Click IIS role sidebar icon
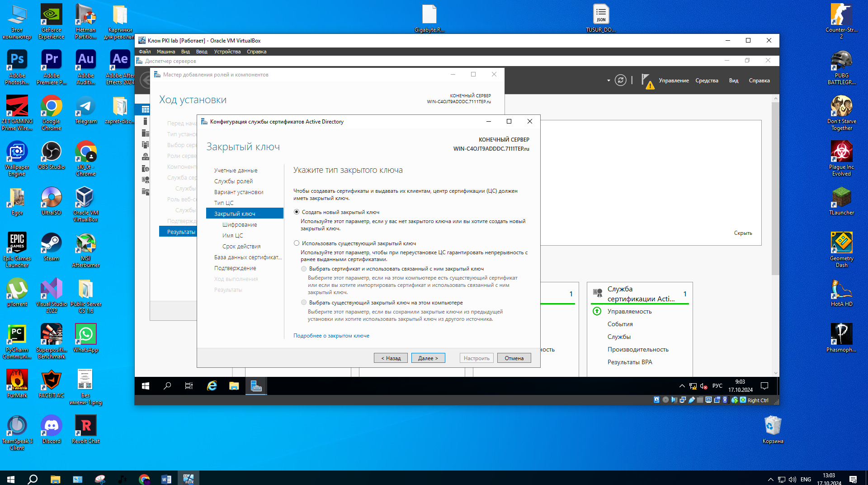This screenshot has height=485, width=868. (x=145, y=168)
